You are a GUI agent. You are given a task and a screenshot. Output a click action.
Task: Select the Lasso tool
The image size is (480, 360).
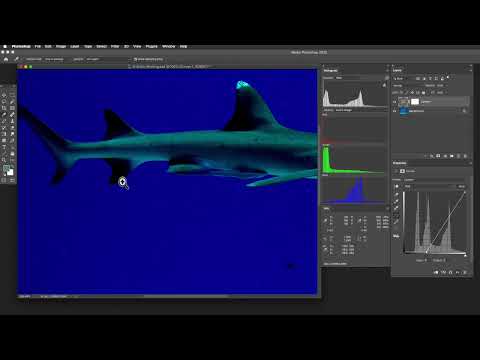(4, 102)
